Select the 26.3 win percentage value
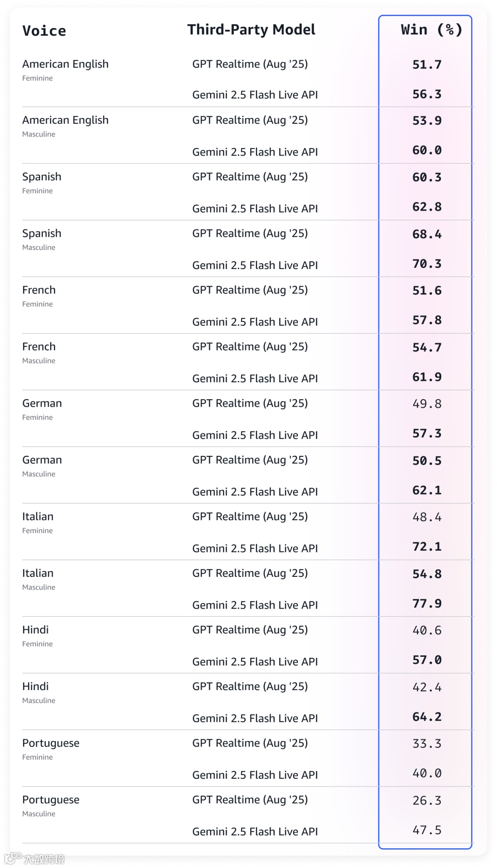Image resolution: width=497 pixels, height=868 pixels. 427,800
